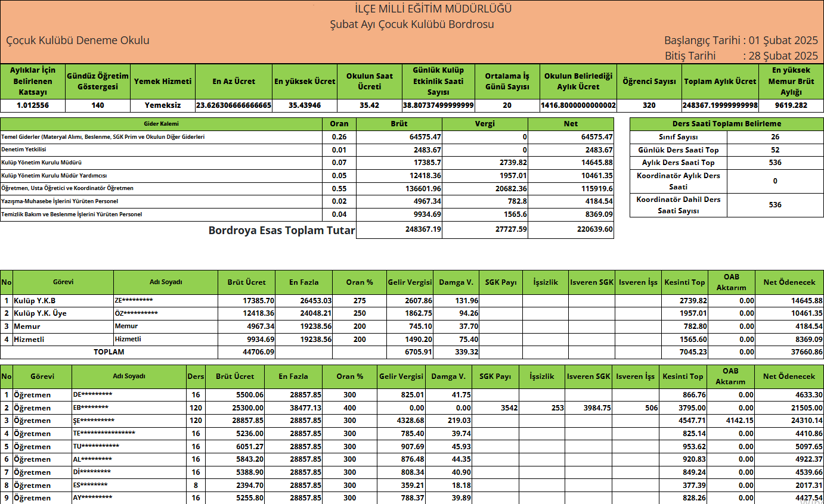Select the Brüt Ücret value 25300.00
Image resolution: width=824 pixels, height=504 pixels.
247,408
